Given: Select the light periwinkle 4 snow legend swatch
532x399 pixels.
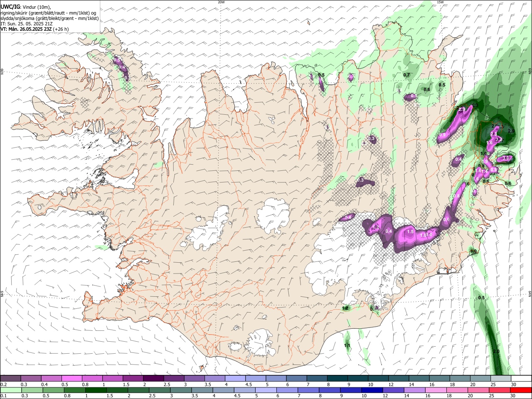Looking at the screenshot, I should pos(235,379).
